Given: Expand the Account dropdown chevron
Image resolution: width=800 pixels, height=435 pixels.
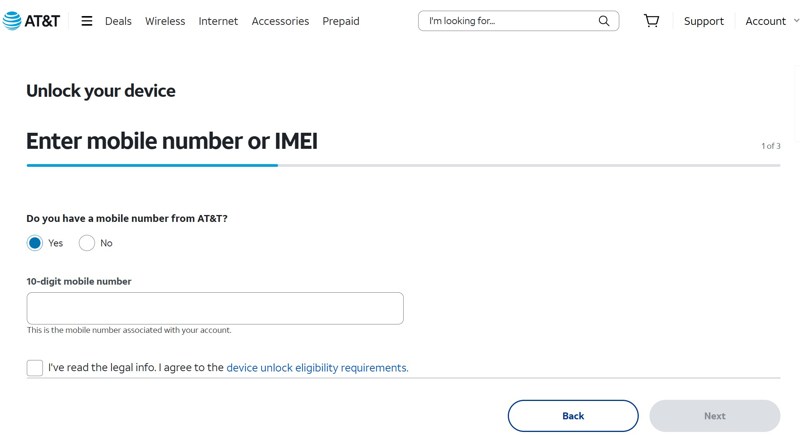Looking at the screenshot, I should click(x=796, y=21).
